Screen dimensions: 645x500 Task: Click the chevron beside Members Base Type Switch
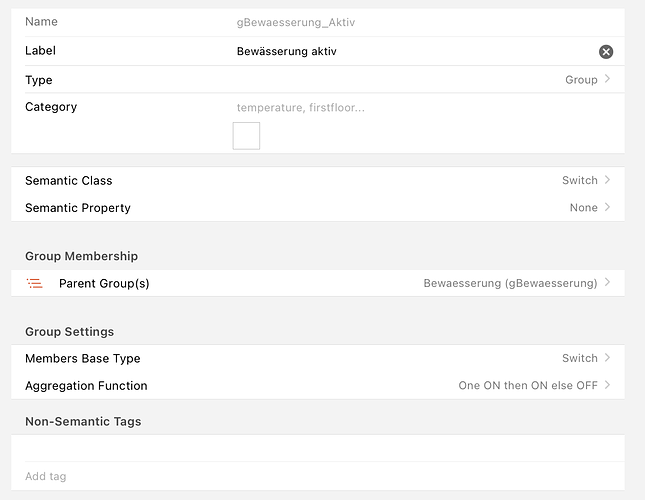click(607, 358)
